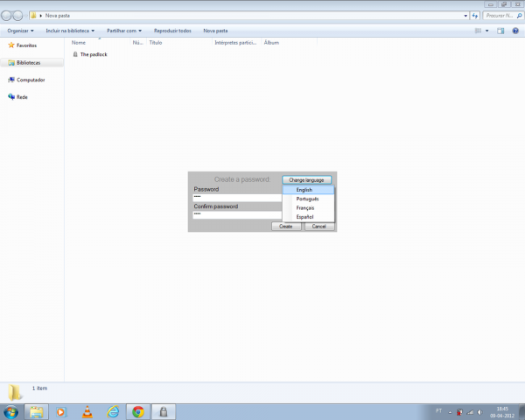This screenshot has width=525, height=420.
Task: Click the Create button in password dialog
Action: (286, 227)
